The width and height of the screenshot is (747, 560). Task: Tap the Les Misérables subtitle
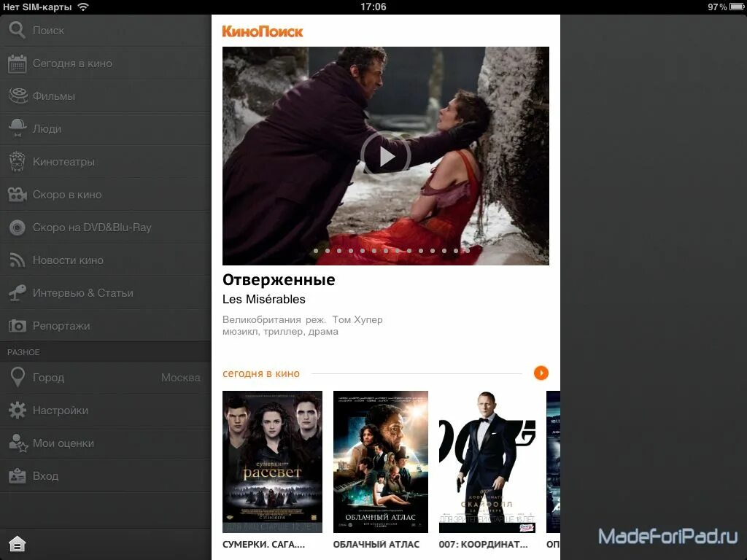click(x=264, y=299)
